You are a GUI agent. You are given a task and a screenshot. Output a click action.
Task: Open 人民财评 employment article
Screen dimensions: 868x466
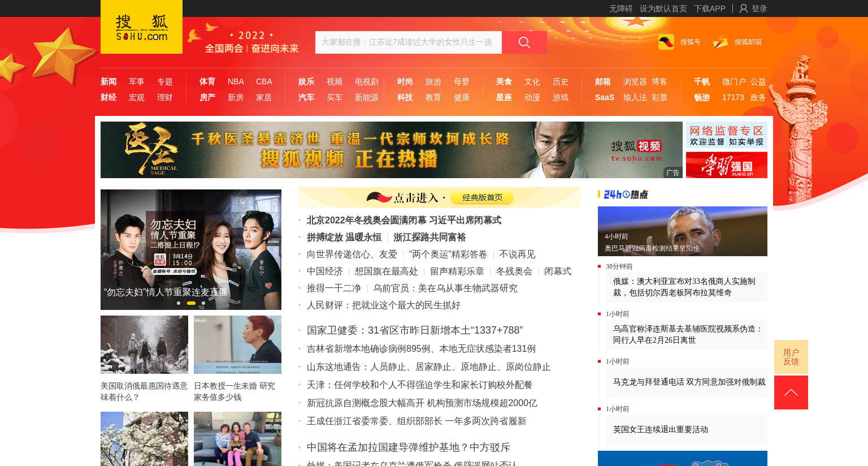click(384, 305)
